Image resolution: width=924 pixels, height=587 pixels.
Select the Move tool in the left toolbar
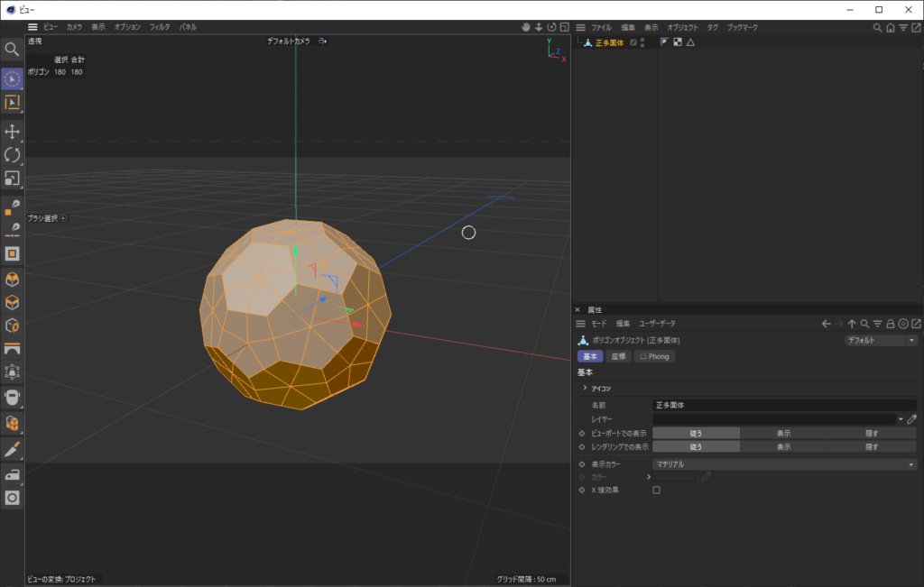[13, 131]
